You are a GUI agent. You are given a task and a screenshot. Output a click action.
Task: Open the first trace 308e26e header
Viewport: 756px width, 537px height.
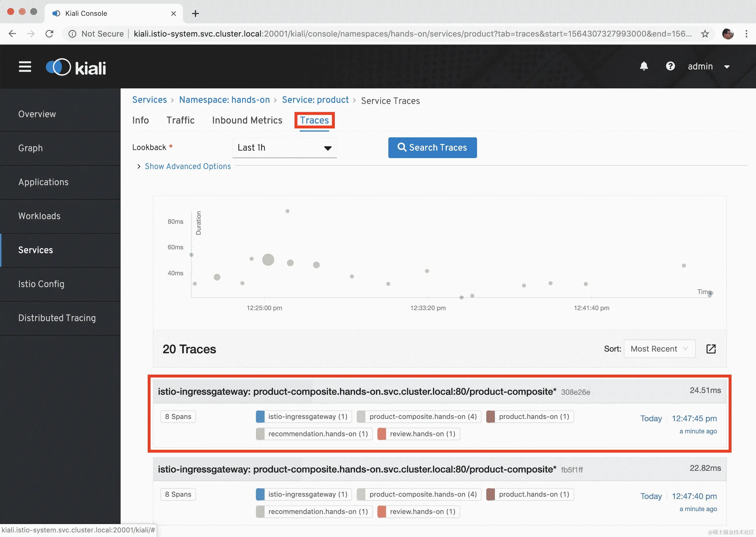pos(357,392)
